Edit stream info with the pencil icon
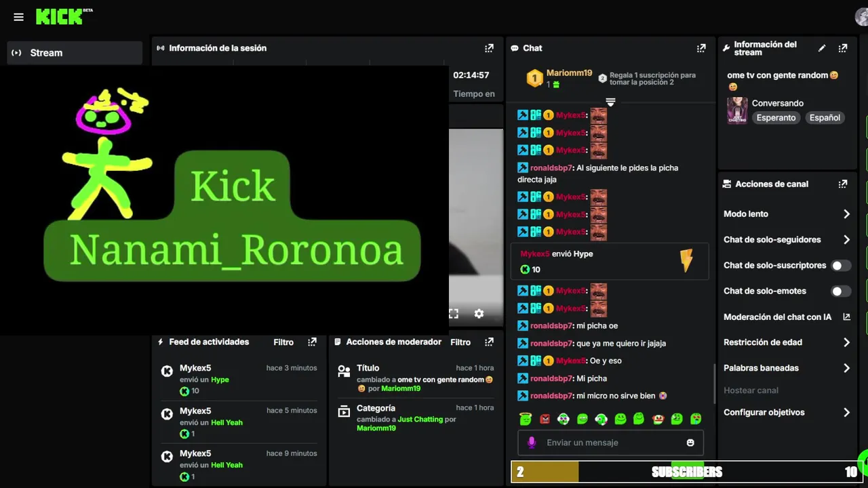Viewport: 868px width, 488px height. coord(822,48)
